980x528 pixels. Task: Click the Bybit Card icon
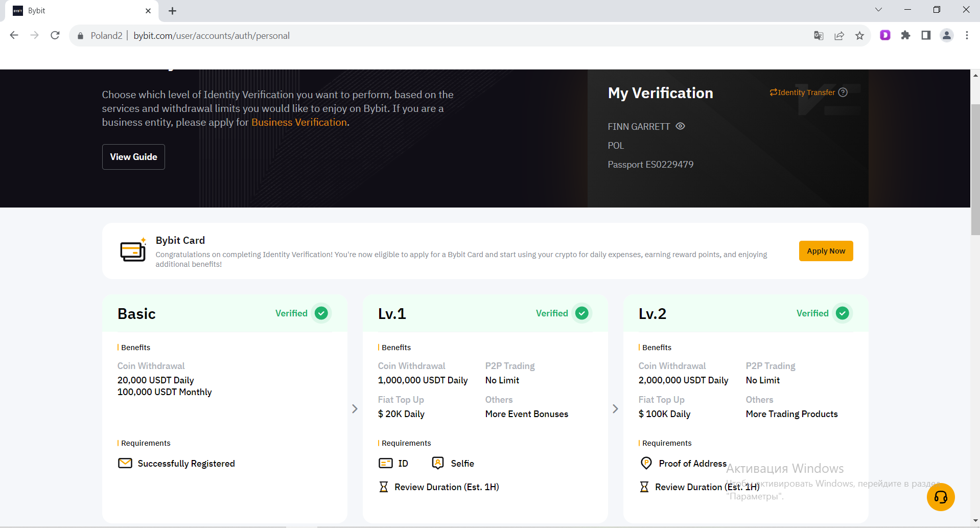(x=133, y=250)
